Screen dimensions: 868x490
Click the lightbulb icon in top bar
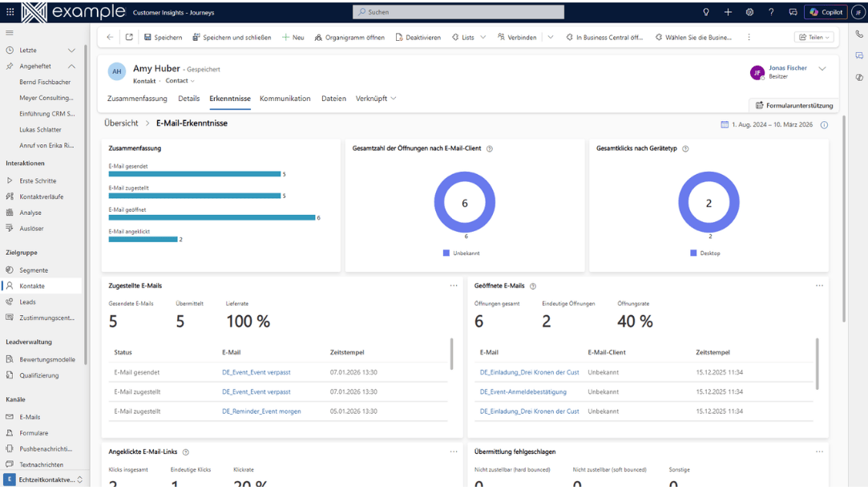pyautogui.click(x=706, y=12)
